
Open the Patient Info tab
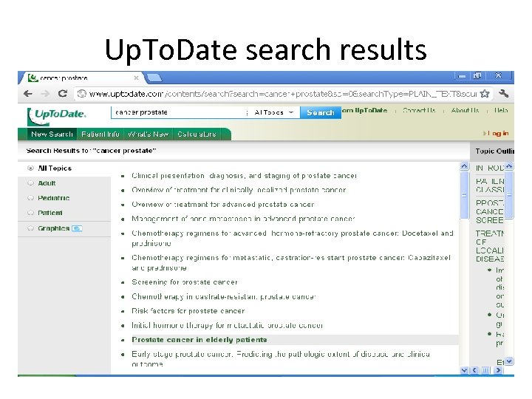click(x=100, y=134)
